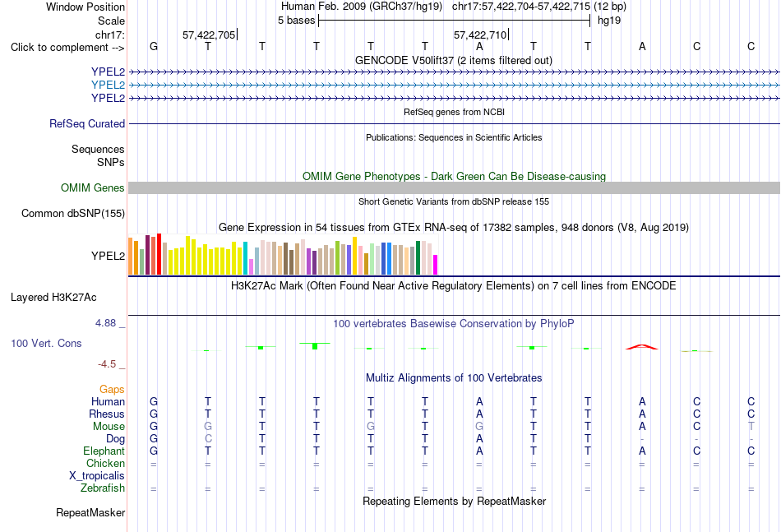781x532 pixels.
Task: Click the Rhesus species label
Action: tap(107, 414)
